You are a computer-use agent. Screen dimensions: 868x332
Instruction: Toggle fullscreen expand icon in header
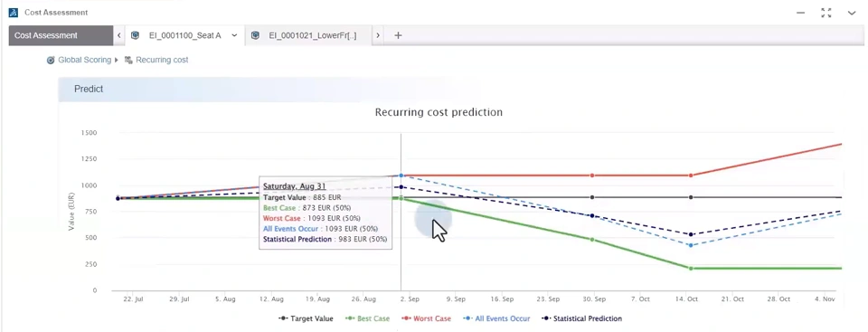[x=826, y=13]
